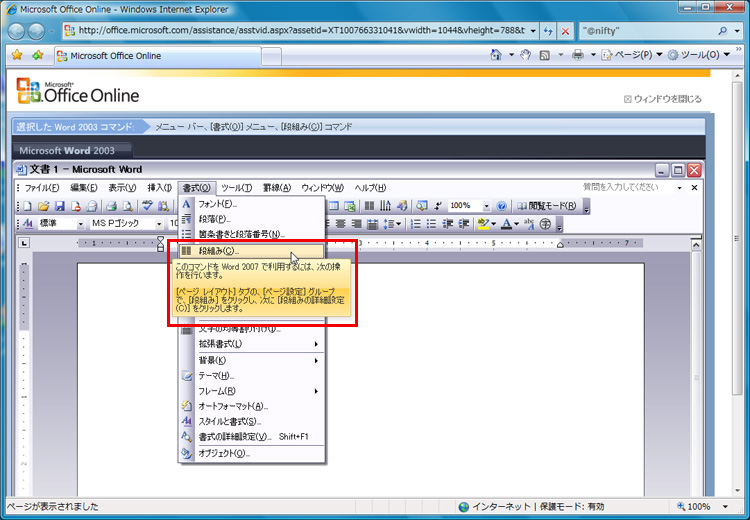Select 段組み(C) in the 書式 menu
750x520 pixels.
tap(252, 251)
